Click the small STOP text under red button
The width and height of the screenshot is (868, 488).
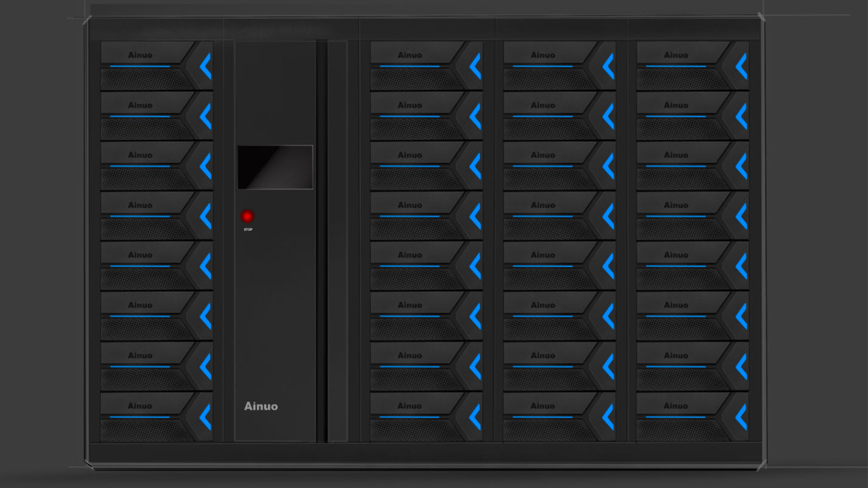(x=248, y=230)
